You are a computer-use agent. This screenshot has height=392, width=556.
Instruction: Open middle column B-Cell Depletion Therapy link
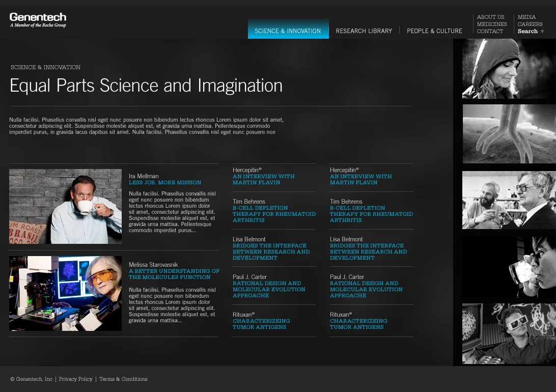point(274,214)
